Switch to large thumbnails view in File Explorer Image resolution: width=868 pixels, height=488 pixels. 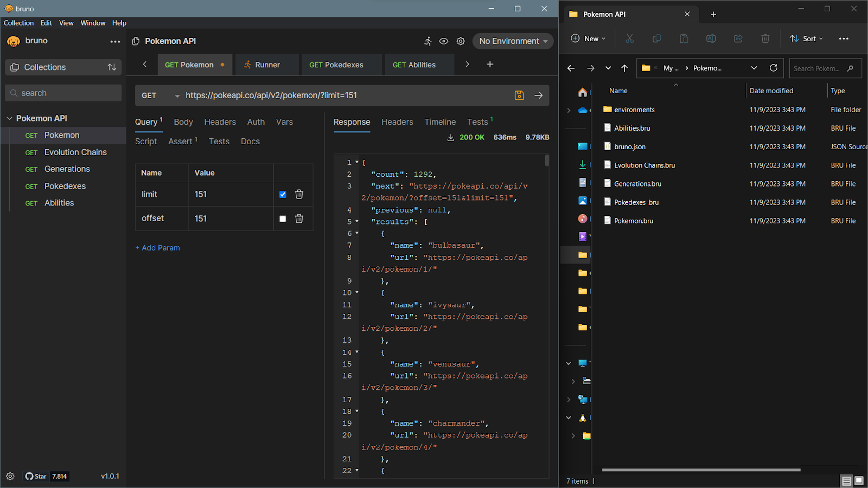[859, 481]
